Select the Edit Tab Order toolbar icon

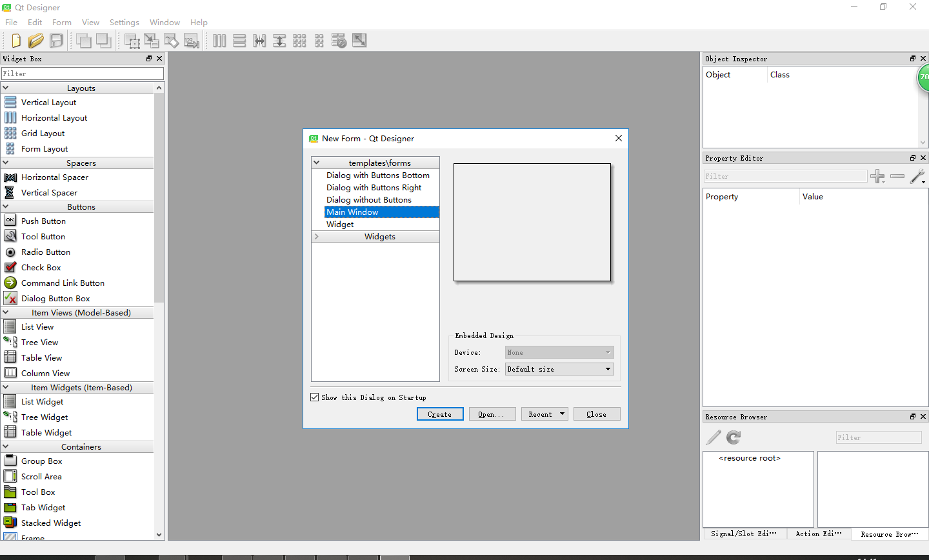click(x=192, y=40)
